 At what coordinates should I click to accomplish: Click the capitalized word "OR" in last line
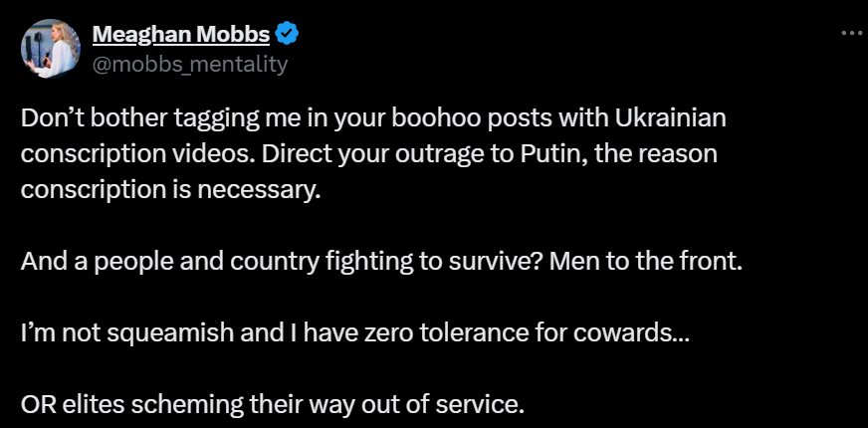(x=36, y=406)
